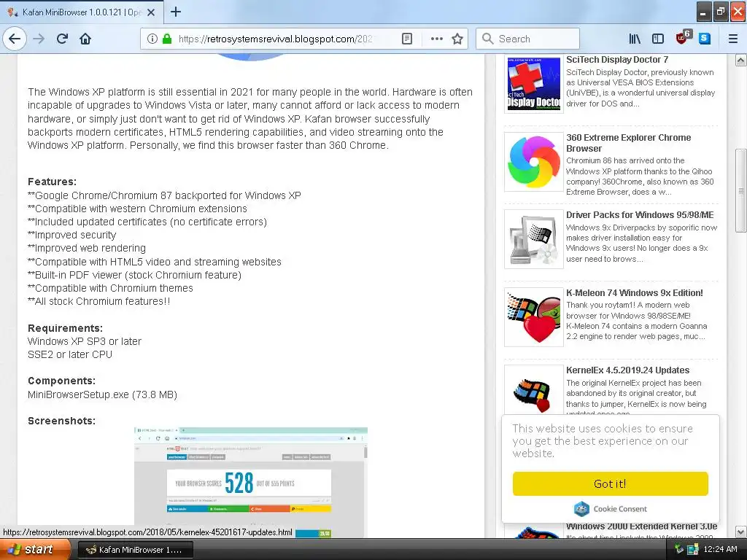Image resolution: width=747 pixels, height=560 pixels.
Task: Close the Kafan MiniBrowser tab
Action: [x=151, y=12]
